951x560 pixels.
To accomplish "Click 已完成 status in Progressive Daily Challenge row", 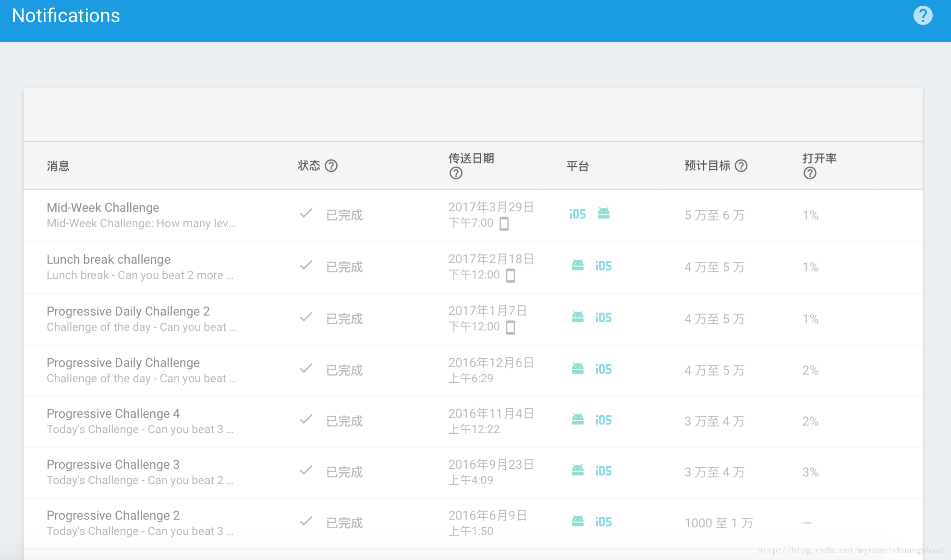I will tap(344, 370).
